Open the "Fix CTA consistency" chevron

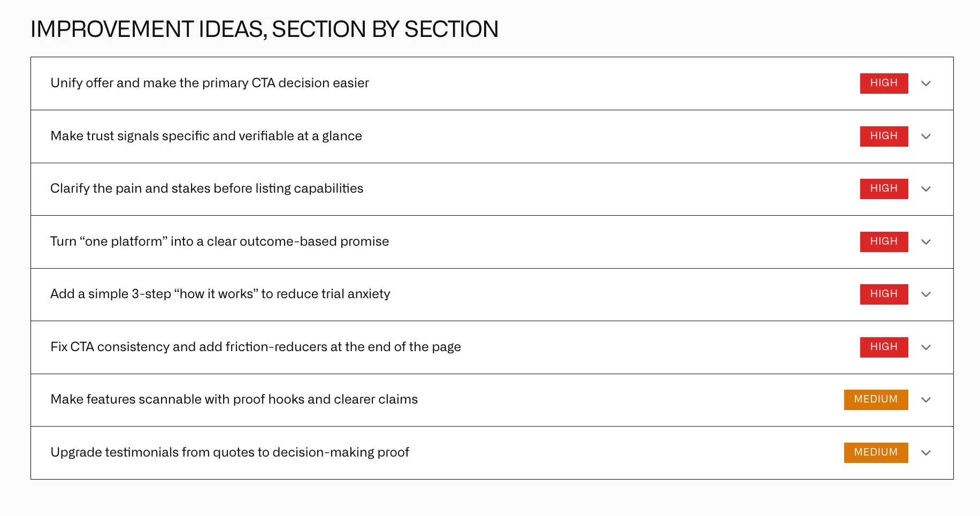(x=926, y=347)
